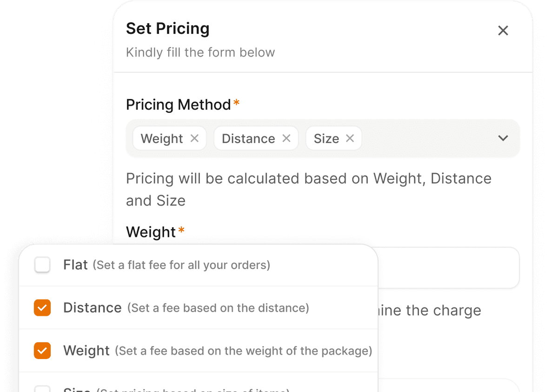Select the Weight option row in the list
The image size is (558, 392).
pyautogui.click(x=186, y=351)
